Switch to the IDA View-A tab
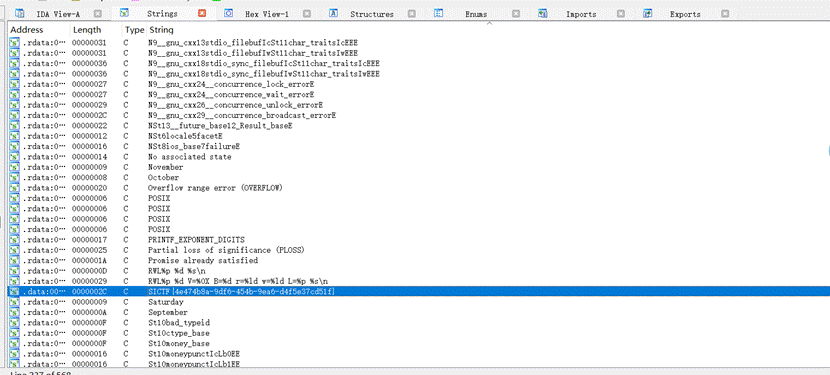 click(x=58, y=14)
